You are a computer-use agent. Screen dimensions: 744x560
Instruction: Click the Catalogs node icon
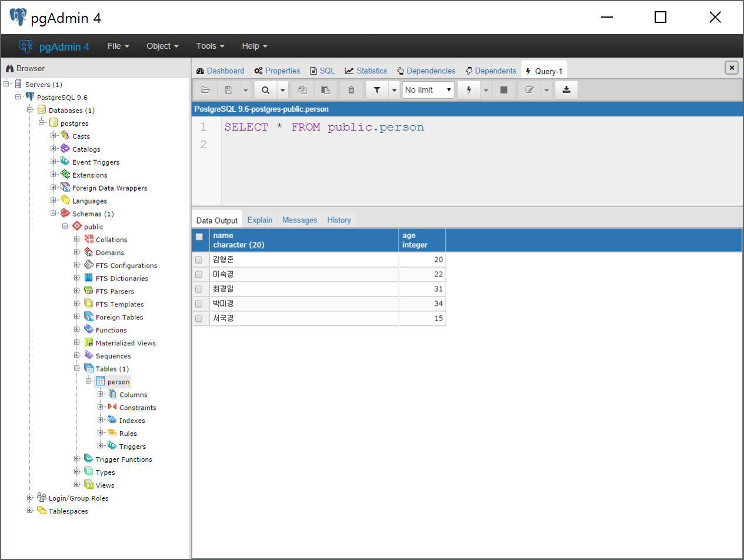65,149
